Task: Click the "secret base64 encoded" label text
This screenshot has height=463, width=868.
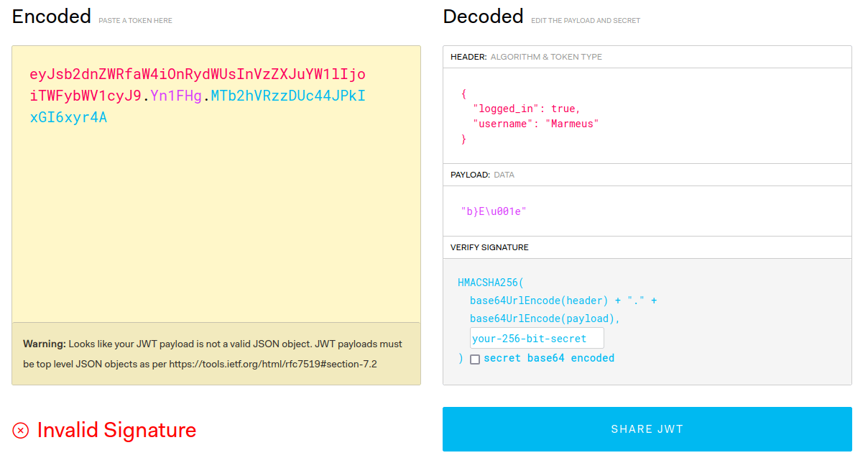Action: pyautogui.click(x=549, y=358)
